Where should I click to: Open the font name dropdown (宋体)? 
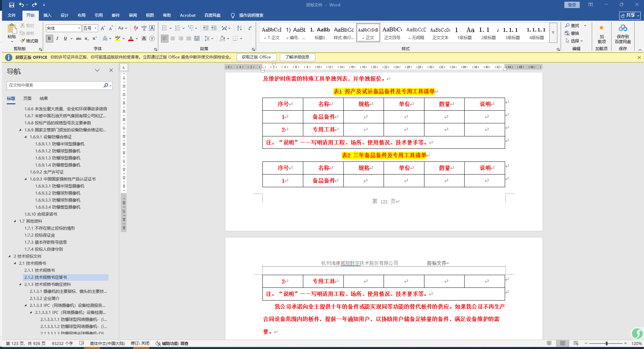[79, 28]
